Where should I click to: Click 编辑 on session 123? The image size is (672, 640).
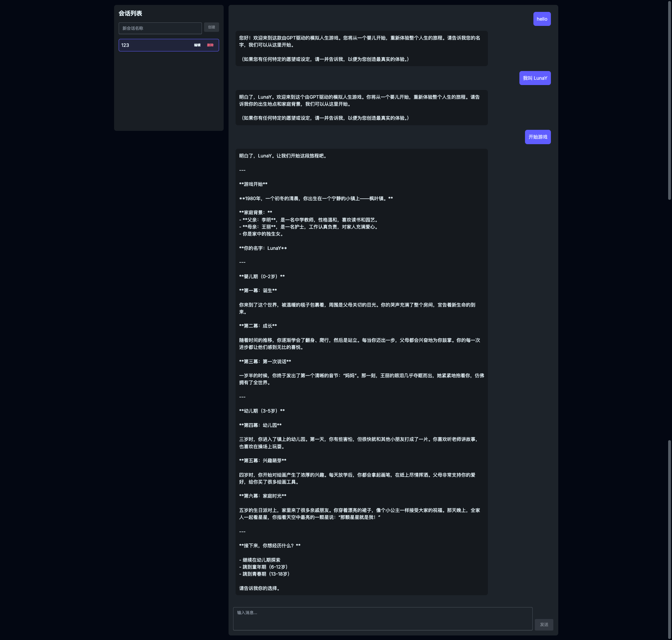(x=197, y=45)
